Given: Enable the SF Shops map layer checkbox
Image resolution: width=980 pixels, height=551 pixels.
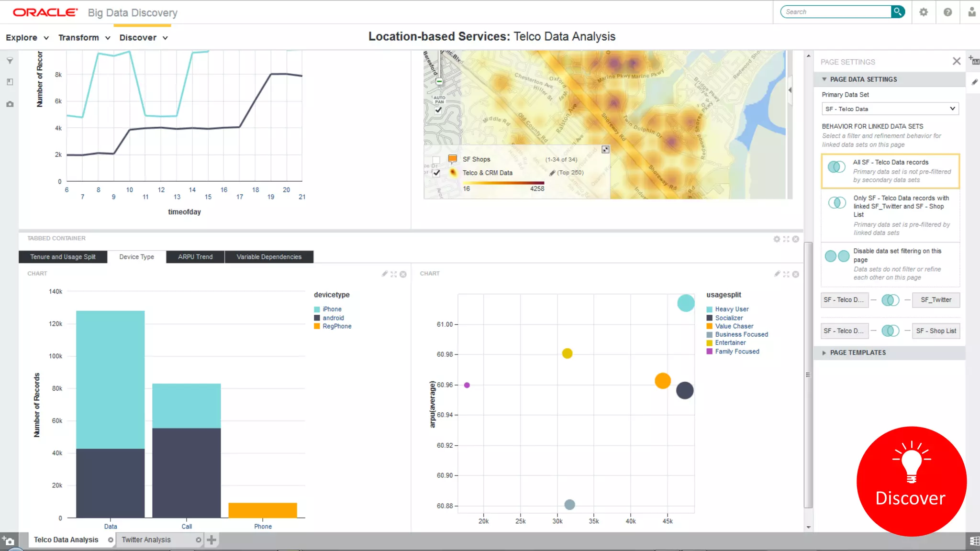Looking at the screenshot, I should [436, 160].
